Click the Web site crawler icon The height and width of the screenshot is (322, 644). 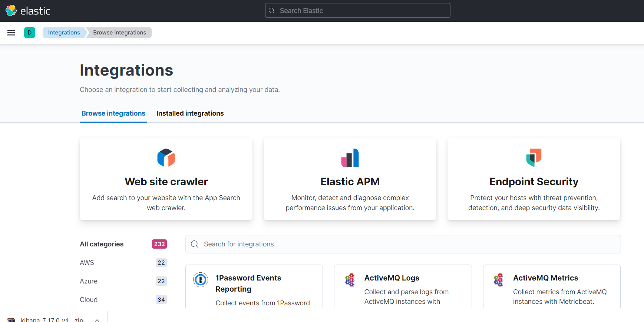pos(166,158)
